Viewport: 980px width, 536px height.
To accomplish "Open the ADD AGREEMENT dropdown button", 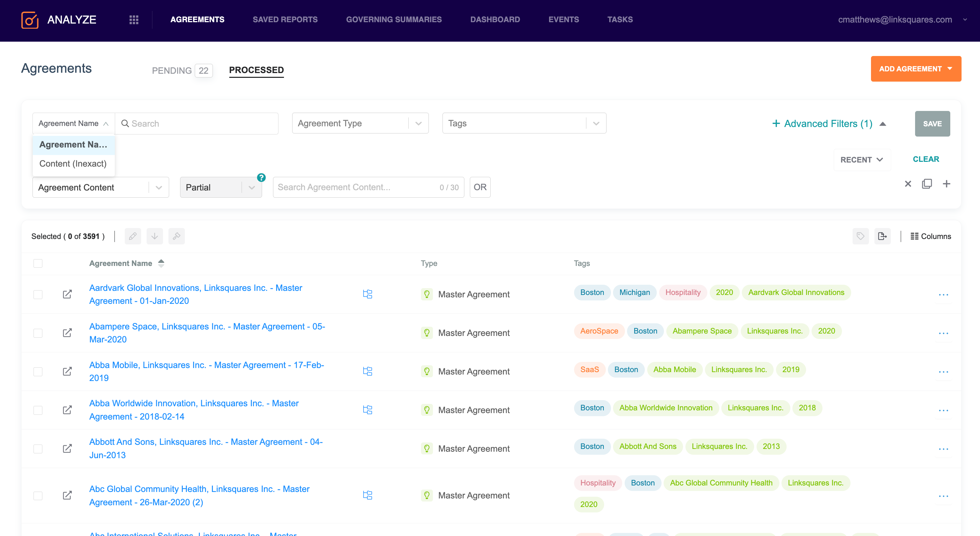I will tap(916, 69).
